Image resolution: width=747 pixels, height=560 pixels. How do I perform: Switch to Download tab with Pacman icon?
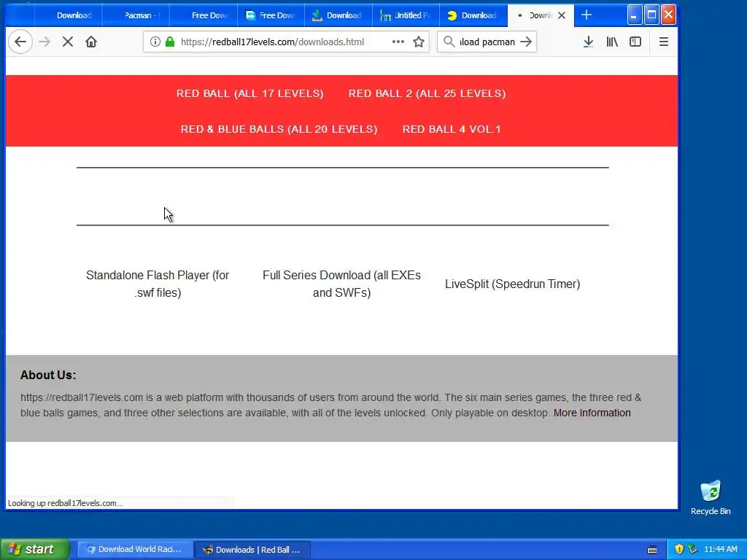pos(473,15)
